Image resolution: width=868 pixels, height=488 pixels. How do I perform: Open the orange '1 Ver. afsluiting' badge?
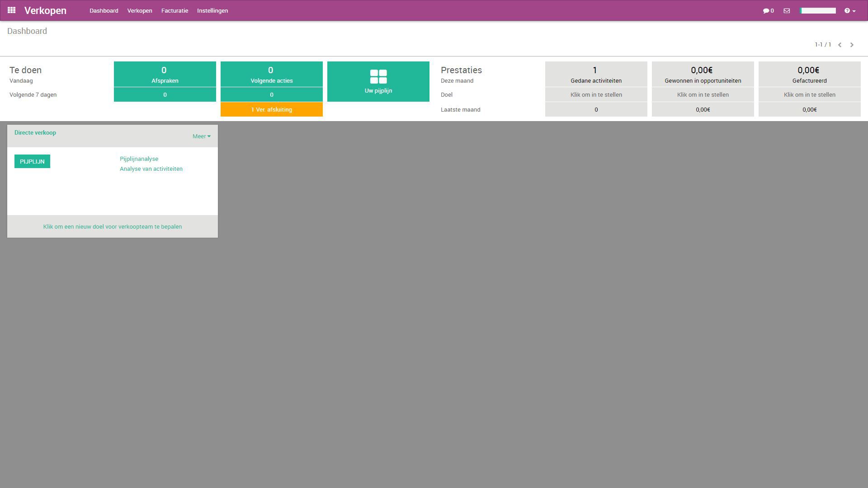point(271,109)
